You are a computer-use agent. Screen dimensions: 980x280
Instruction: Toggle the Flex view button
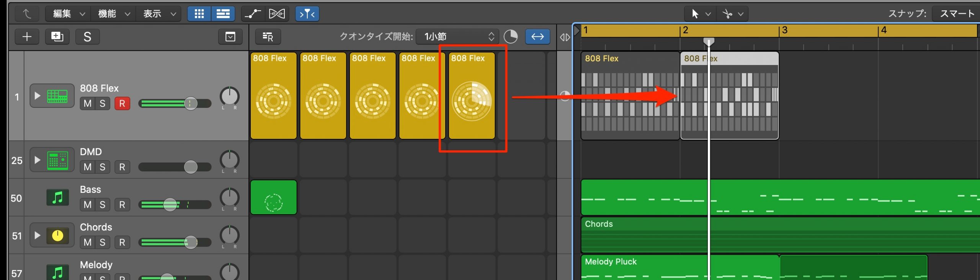(x=277, y=14)
